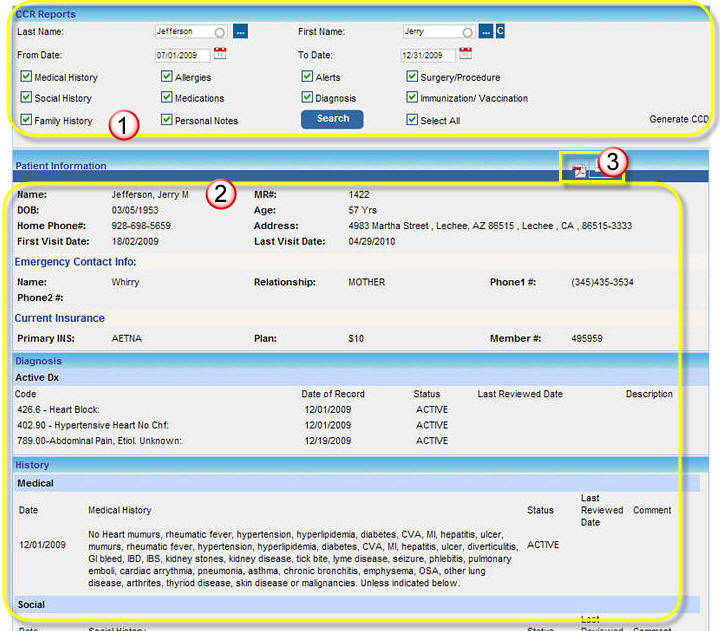Click the blue C button beside First Name

[500, 32]
